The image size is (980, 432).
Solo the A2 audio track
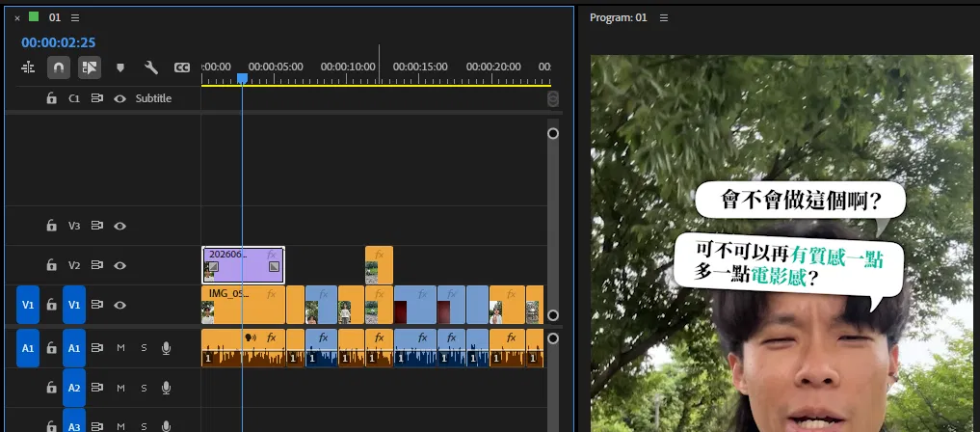coord(144,388)
